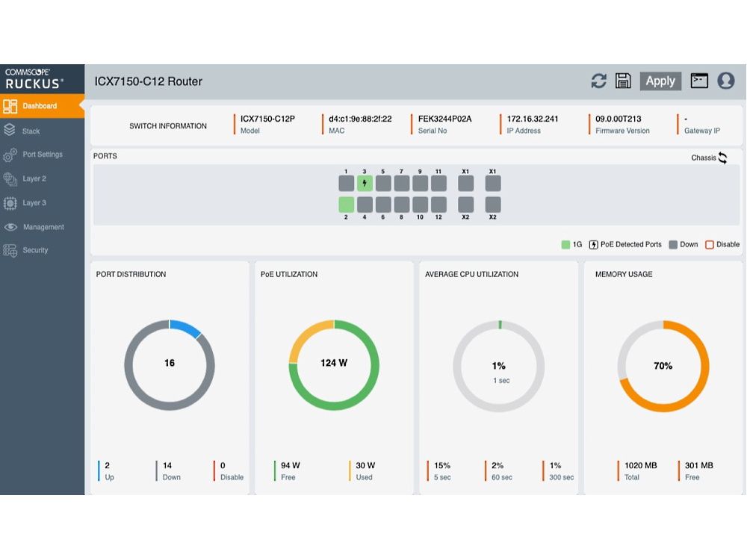Click the CPU utilization donut showing 1%

point(499,366)
